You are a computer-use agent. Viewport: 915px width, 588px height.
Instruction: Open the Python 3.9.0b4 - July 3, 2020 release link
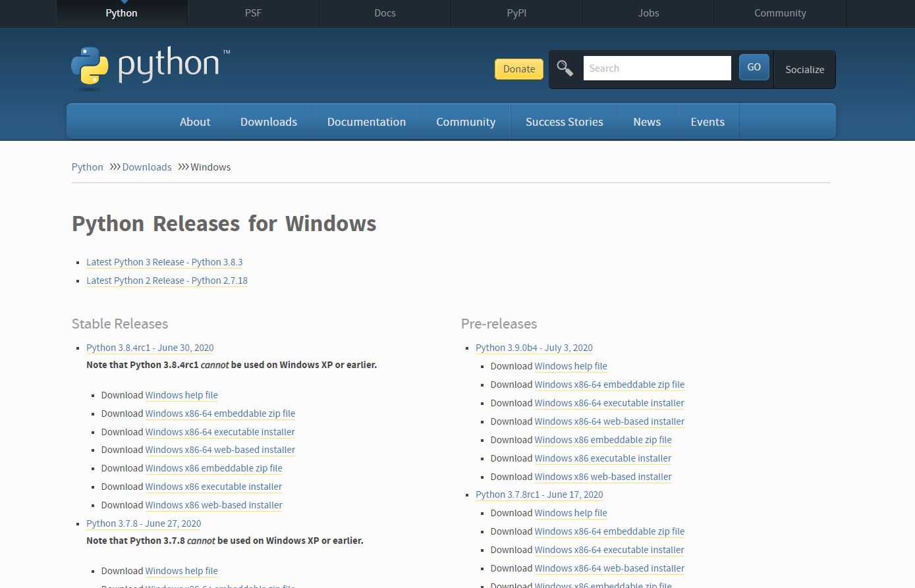(534, 348)
